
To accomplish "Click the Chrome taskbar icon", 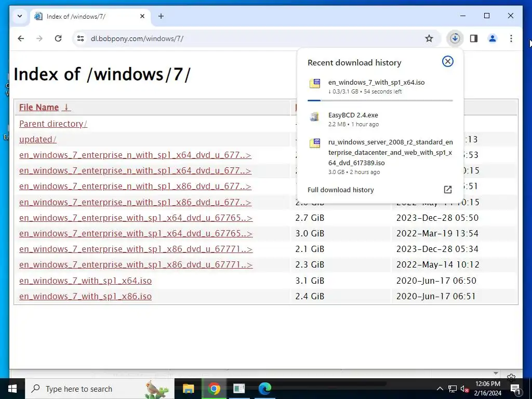I will (x=214, y=389).
